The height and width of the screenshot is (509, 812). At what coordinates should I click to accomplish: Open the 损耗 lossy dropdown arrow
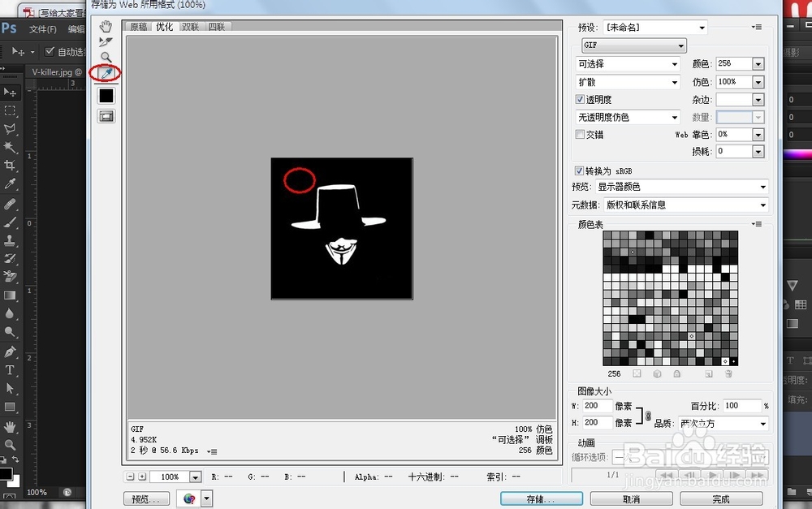click(758, 152)
